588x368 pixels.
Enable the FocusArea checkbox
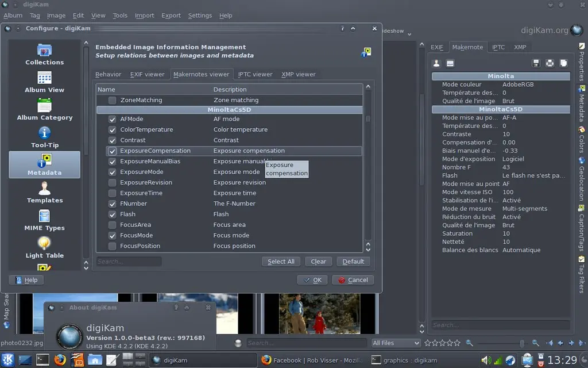click(x=112, y=224)
